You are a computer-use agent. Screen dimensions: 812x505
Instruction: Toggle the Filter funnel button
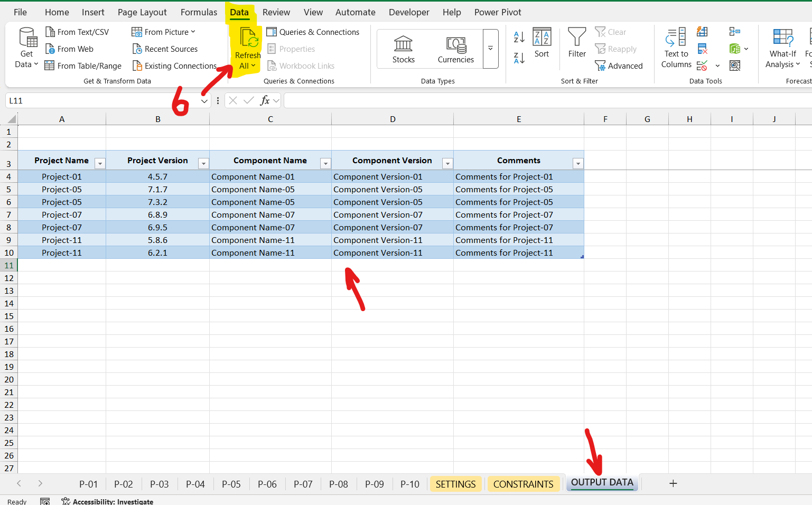point(577,43)
